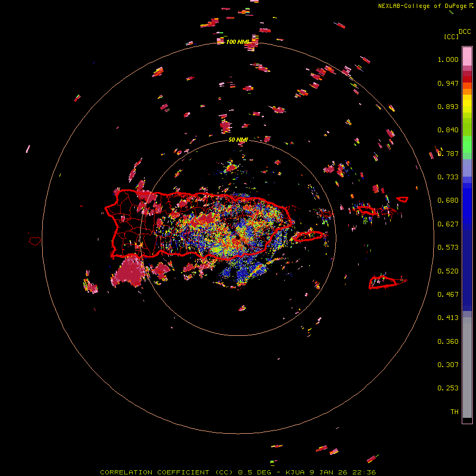The image size is (476, 476).
Task: Click the Mona Island outline at far west
Action: [35, 241]
